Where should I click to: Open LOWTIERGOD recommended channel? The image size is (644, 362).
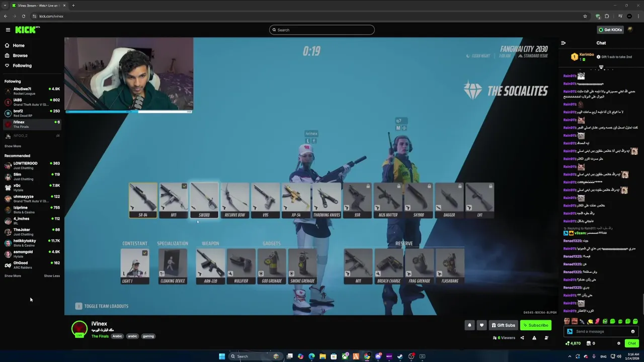32,165
